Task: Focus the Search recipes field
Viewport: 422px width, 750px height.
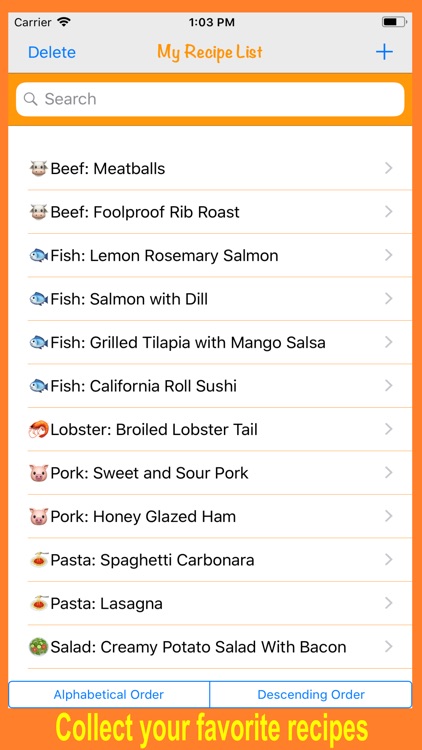Action: (210, 99)
